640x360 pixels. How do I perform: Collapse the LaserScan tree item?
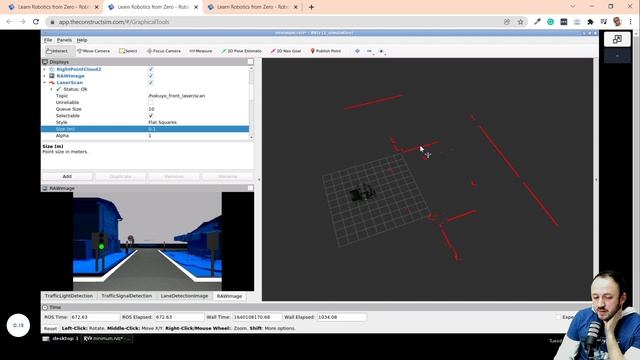point(44,82)
